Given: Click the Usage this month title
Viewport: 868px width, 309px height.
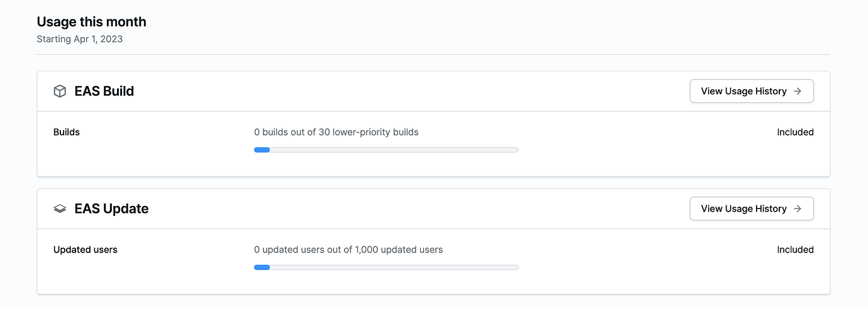Looking at the screenshot, I should [x=91, y=22].
